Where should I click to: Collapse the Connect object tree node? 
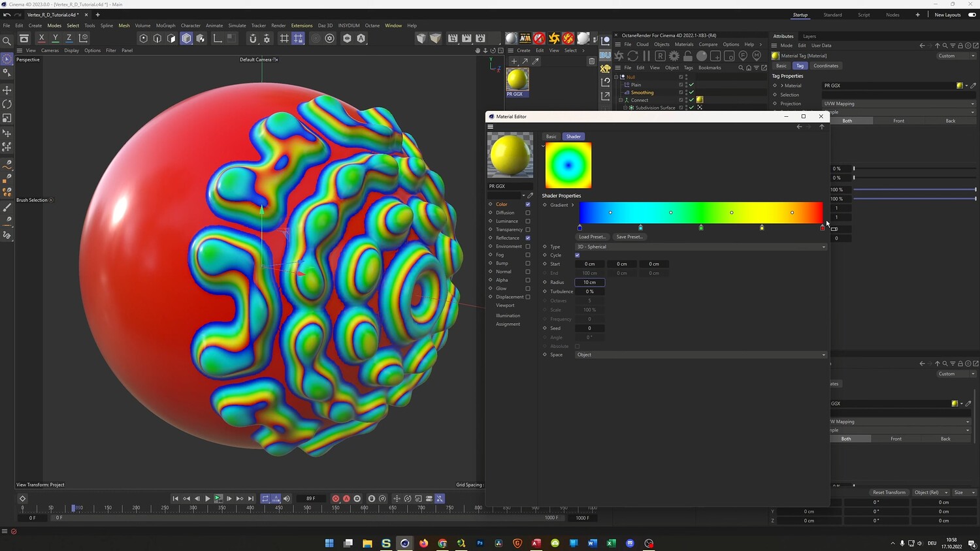coord(621,101)
